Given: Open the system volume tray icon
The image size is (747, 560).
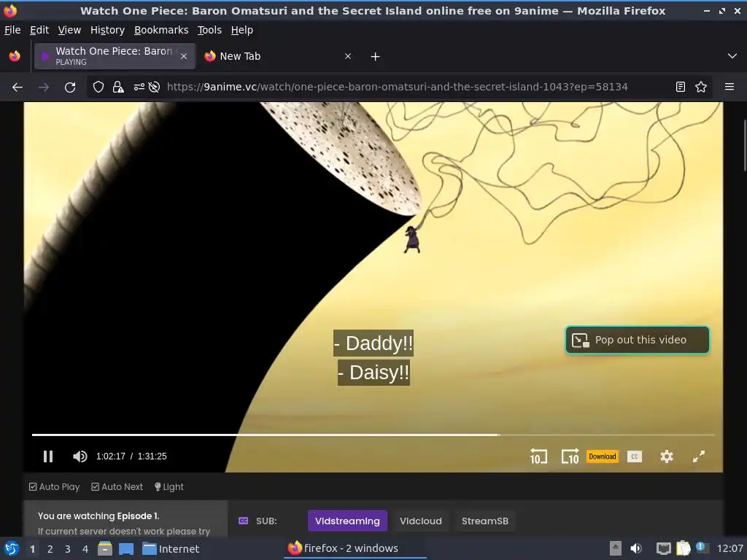Looking at the screenshot, I should tap(636, 548).
